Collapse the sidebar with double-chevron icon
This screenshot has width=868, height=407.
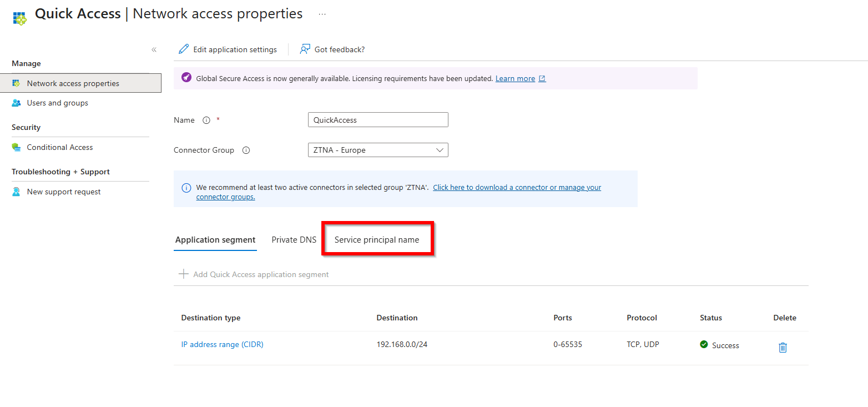tap(154, 50)
